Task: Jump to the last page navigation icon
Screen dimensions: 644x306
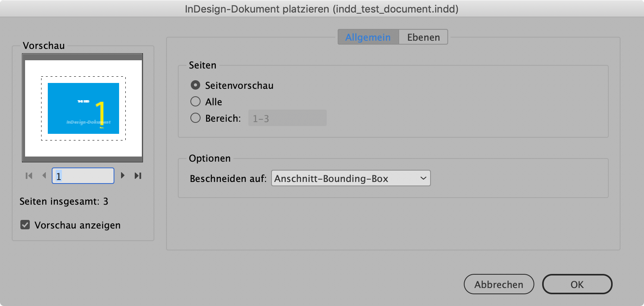Action: point(138,176)
